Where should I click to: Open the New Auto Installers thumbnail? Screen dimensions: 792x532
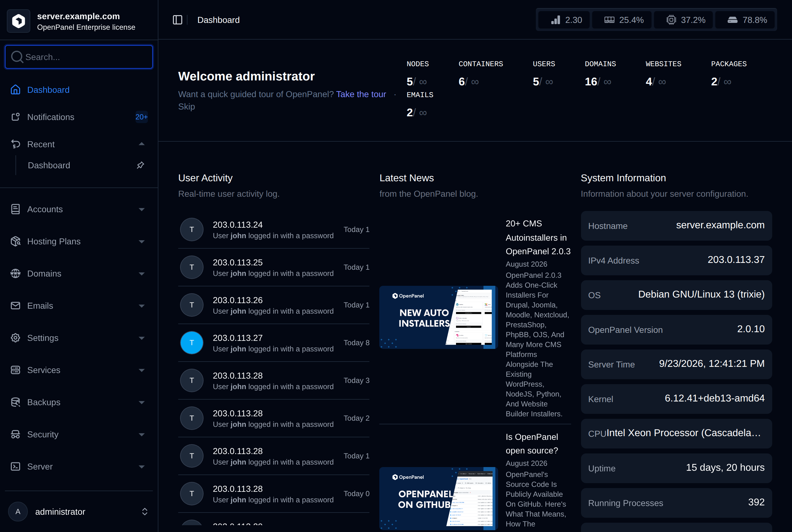pyautogui.click(x=438, y=317)
